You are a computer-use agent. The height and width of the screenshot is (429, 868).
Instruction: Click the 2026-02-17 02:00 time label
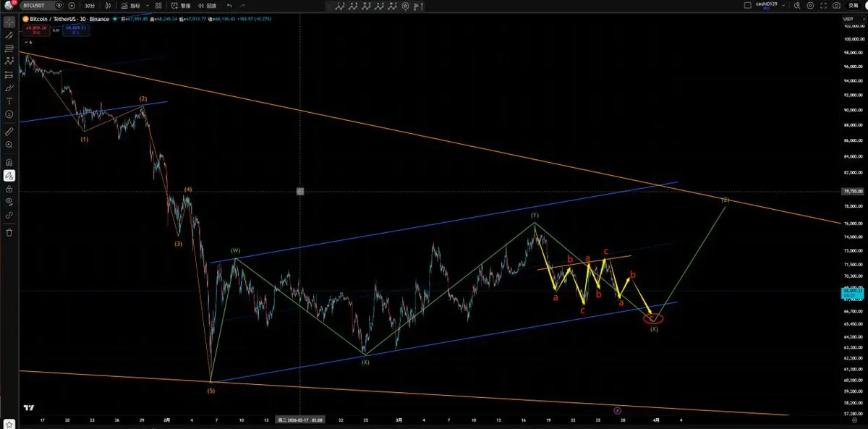tap(302, 419)
